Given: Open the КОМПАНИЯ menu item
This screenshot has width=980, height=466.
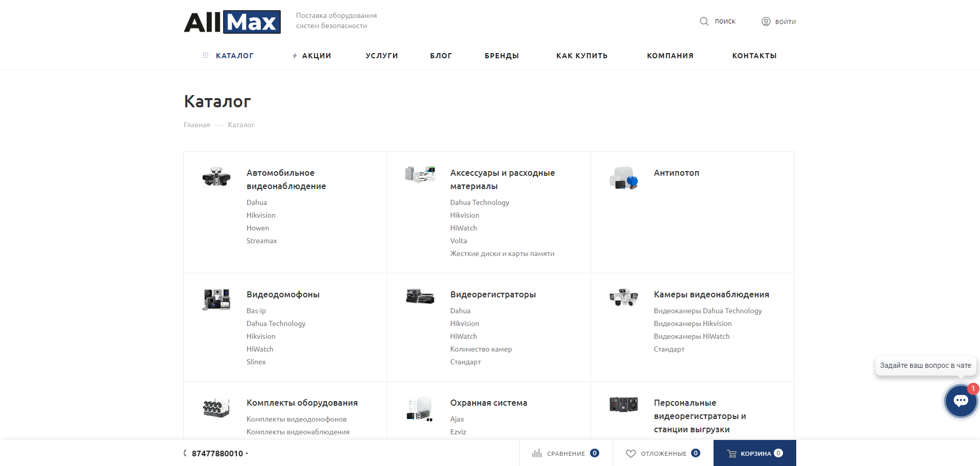Looking at the screenshot, I should [x=670, y=56].
